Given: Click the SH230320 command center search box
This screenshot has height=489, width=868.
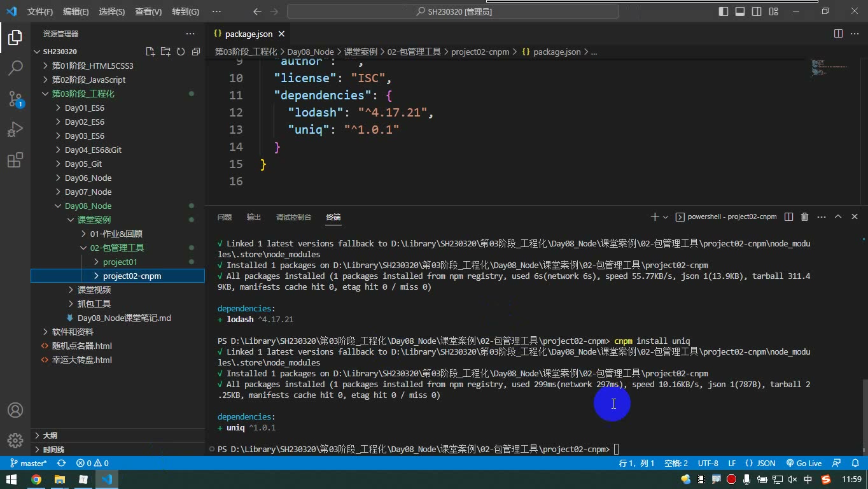Looking at the screenshot, I should tap(453, 11).
